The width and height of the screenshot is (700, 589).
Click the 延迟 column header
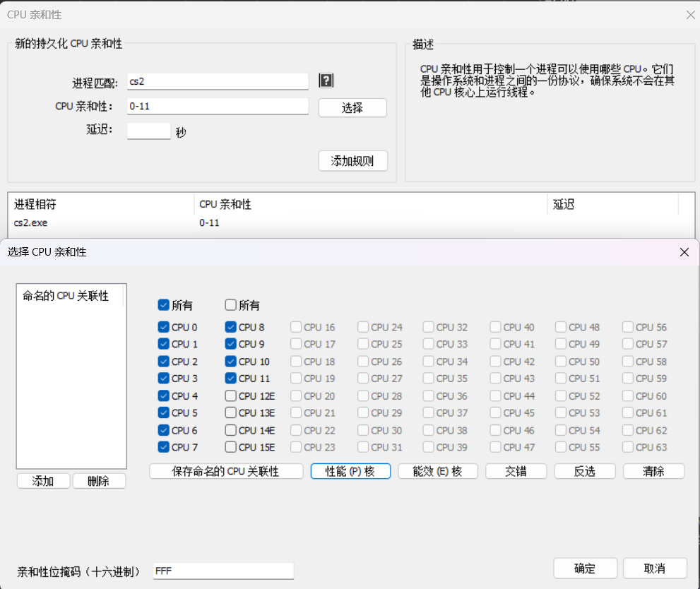(x=613, y=204)
